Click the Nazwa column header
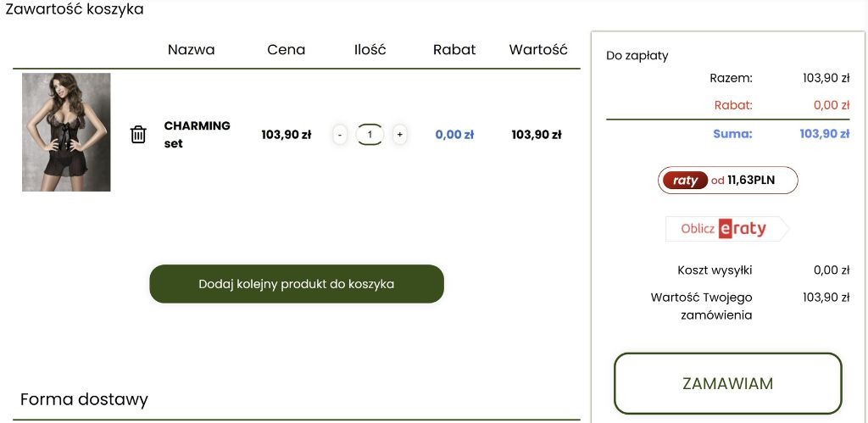The height and width of the screenshot is (423, 868). [x=191, y=50]
